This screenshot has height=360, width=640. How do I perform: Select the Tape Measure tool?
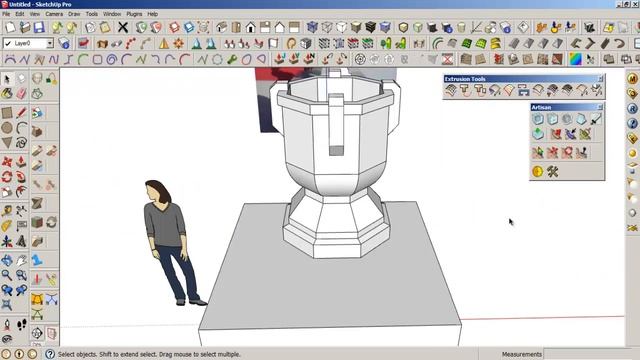tap(7, 211)
